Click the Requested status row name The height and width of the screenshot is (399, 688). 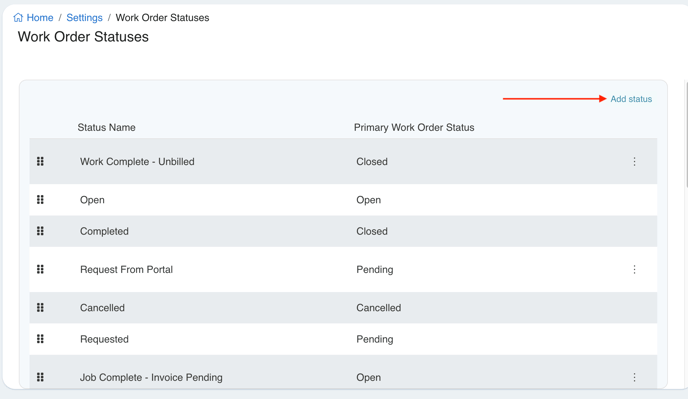[x=104, y=339]
